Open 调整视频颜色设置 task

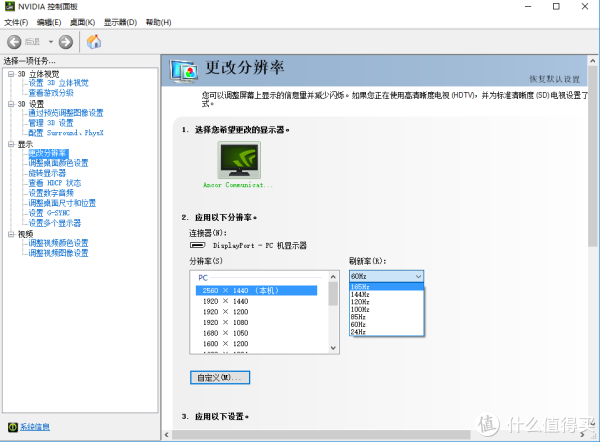click(59, 243)
